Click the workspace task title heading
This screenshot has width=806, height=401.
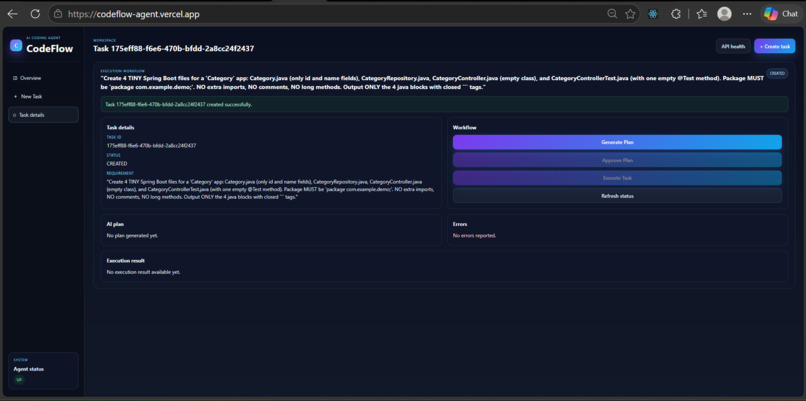pyautogui.click(x=173, y=49)
